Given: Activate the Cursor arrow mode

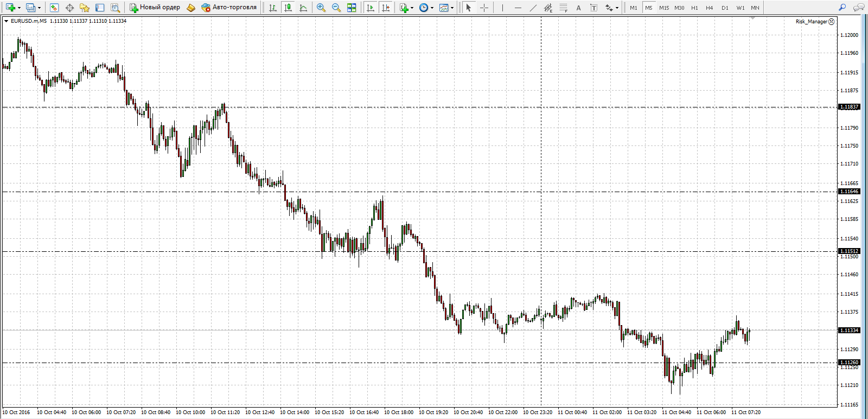Looking at the screenshot, I should [469, 8].
